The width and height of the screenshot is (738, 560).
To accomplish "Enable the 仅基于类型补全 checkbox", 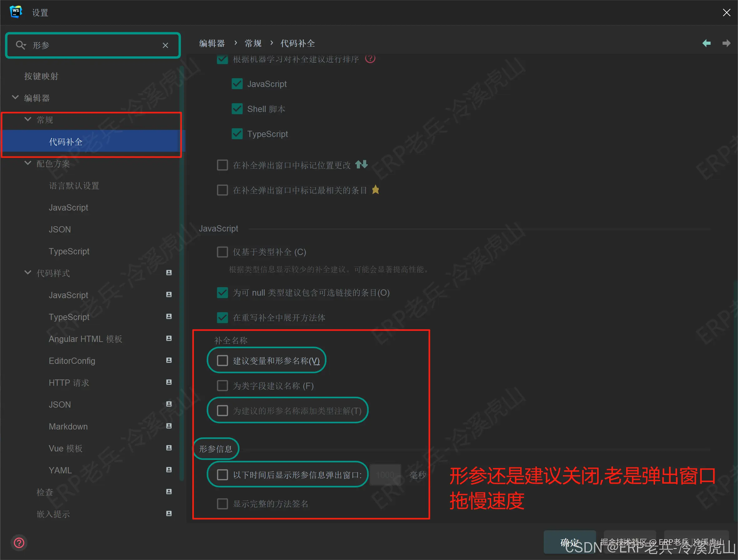I will coord(222,252).
